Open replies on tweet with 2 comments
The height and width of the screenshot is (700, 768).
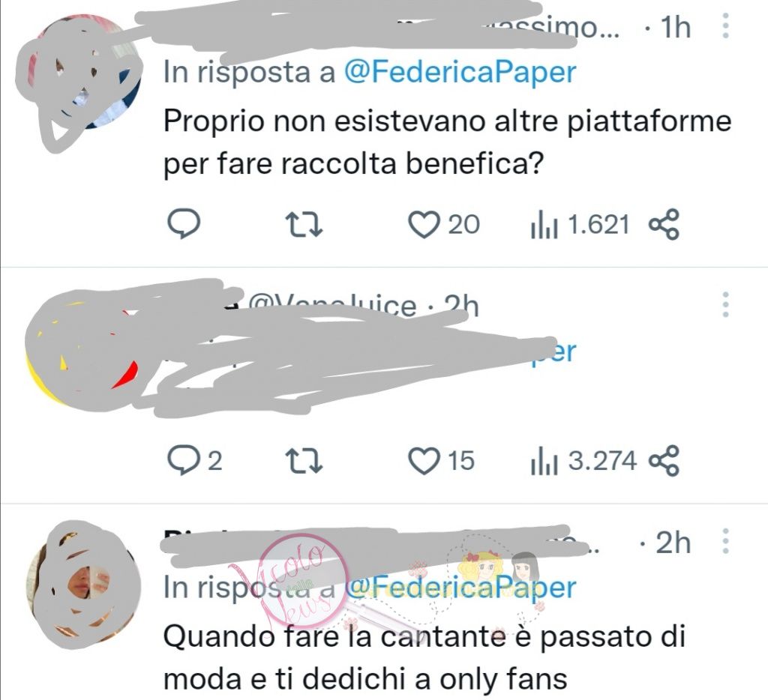tap(194, 460)
